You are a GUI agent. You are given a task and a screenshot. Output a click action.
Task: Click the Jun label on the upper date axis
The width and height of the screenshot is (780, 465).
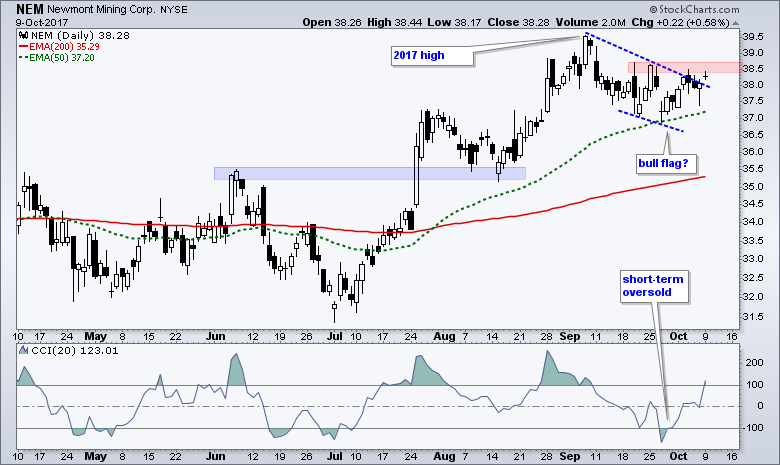[x=215, y=337]
